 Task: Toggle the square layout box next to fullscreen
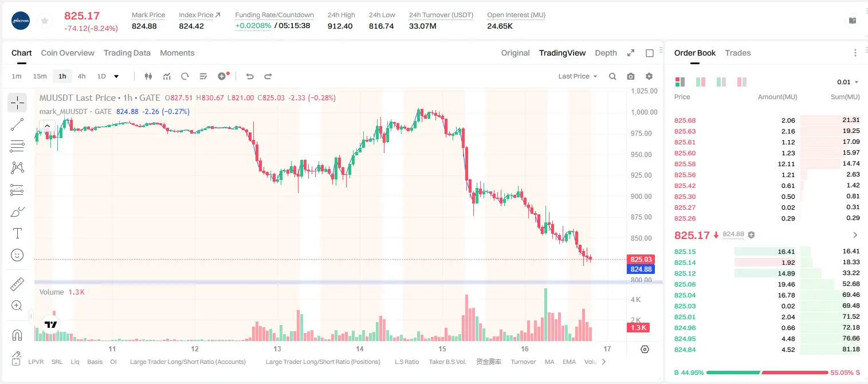650,53
